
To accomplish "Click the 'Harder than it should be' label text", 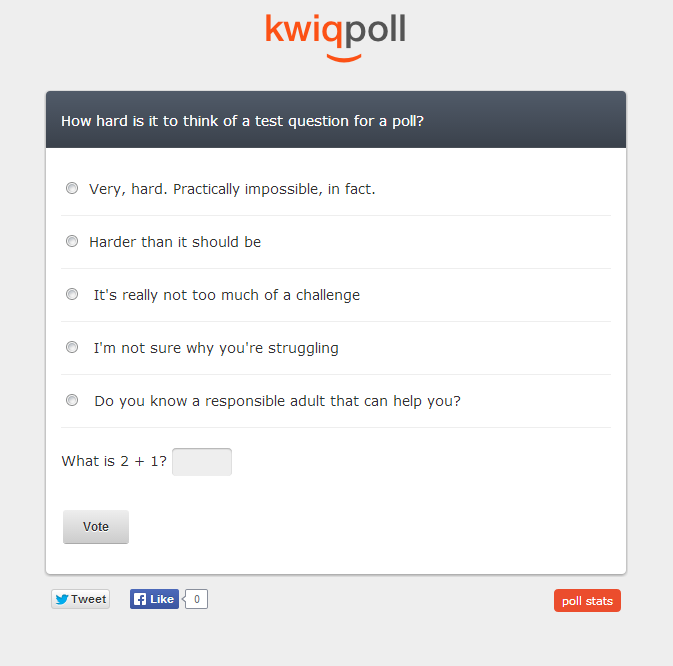I will [175, 242].
